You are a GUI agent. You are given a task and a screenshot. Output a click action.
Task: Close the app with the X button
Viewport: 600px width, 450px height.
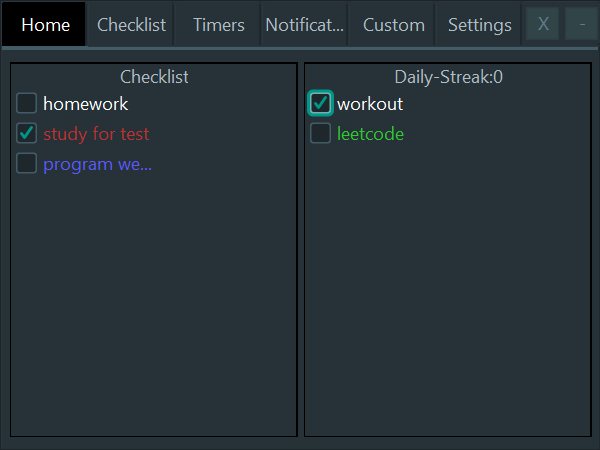click(543, 24)
